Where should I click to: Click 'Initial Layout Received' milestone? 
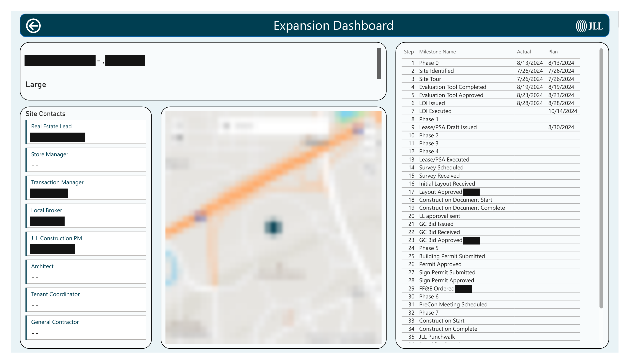447,184
